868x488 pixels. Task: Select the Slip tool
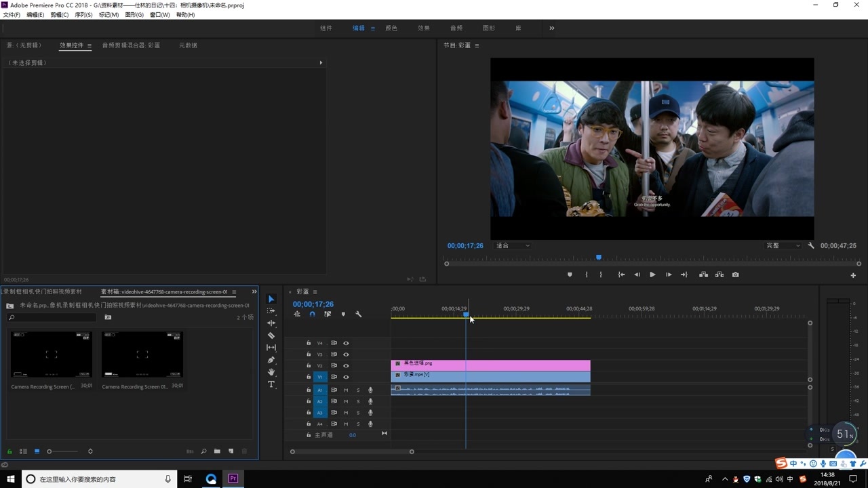pyautogui.click(x=271, y=348)
